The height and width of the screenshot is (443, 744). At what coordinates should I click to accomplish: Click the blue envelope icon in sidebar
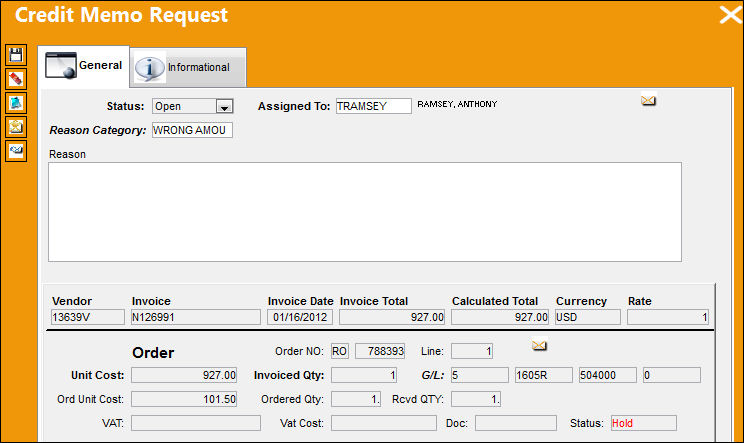[x=16, y=151]
